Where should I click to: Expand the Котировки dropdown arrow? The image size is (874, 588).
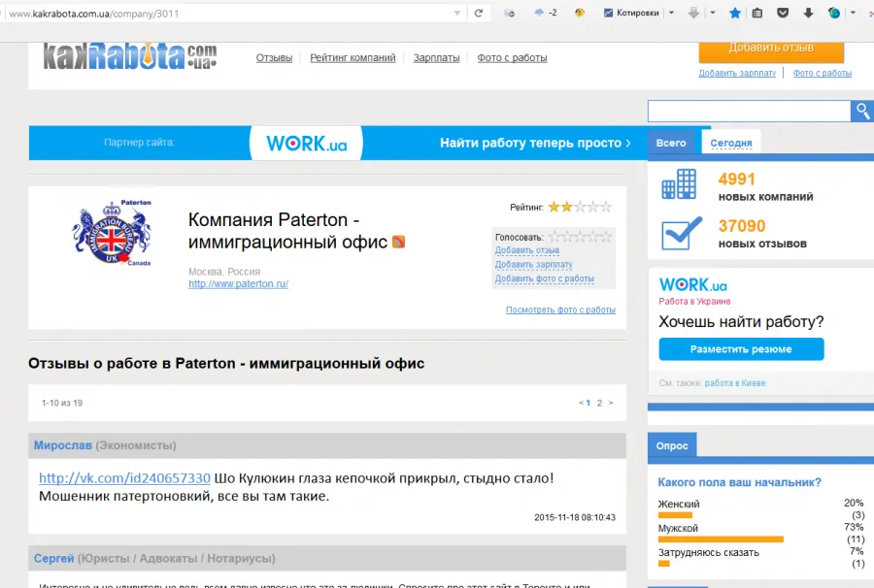coord(671,13)
